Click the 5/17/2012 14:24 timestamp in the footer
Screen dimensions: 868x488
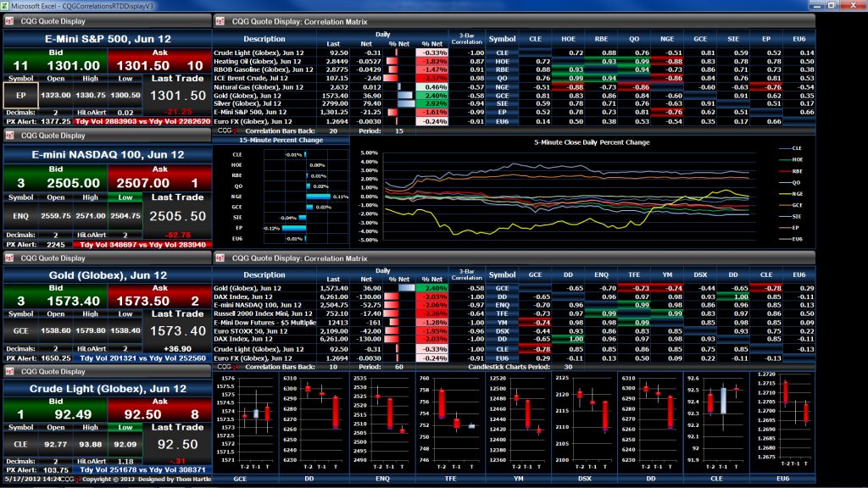[32, 480]
